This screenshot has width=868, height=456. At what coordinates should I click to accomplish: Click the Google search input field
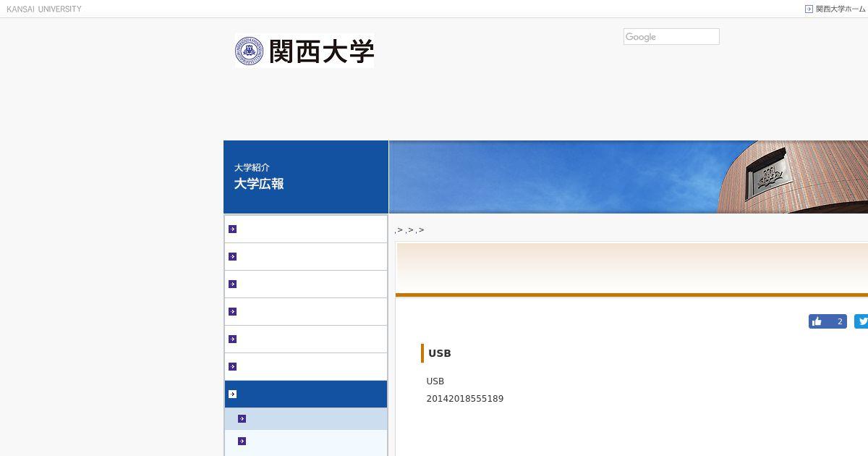[x=671, y=37]
